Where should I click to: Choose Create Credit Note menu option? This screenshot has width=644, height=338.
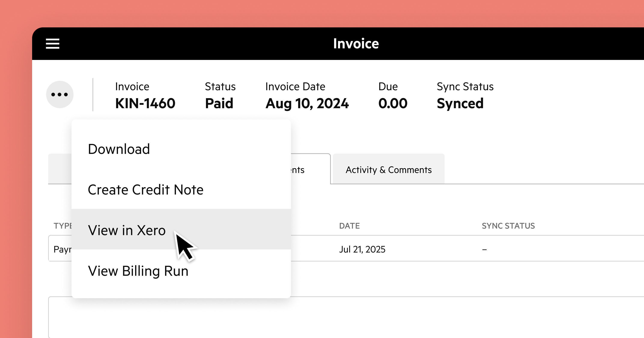146,190
